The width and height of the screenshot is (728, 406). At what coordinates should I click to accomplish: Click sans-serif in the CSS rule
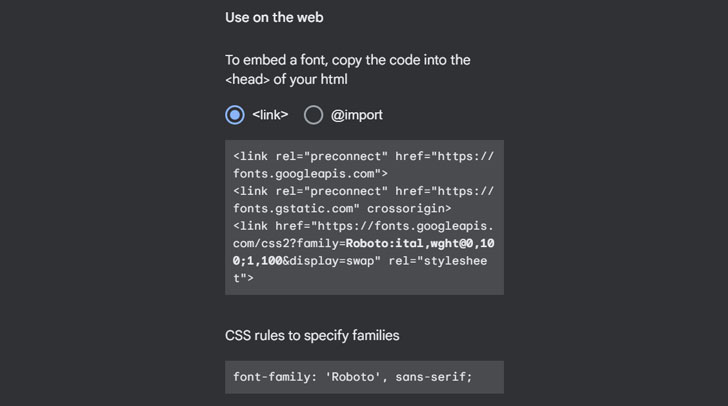[433, 377]
